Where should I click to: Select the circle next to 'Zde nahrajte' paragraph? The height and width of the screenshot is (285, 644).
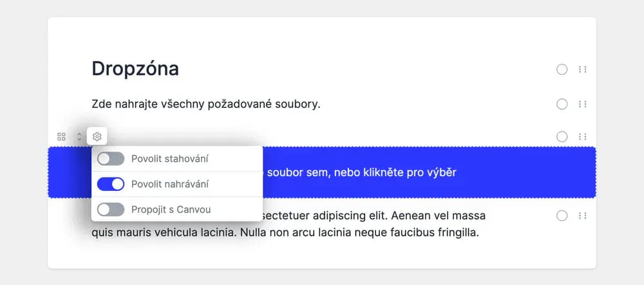(x=562, y=104)
